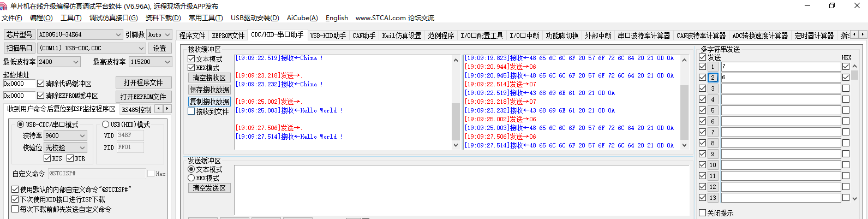This screenshot has height=219, width=868.
Task: Click 复制接收数据 button
Action: (209, 102)
